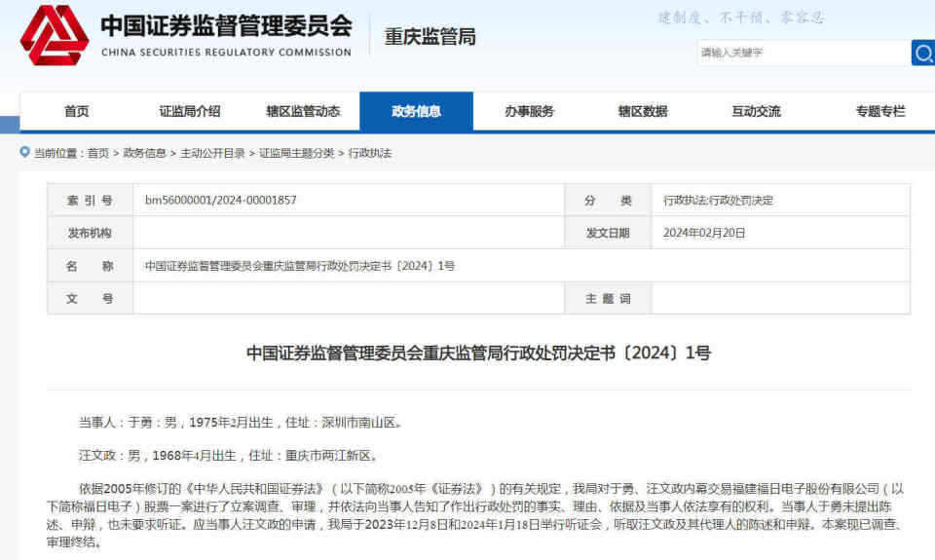This screenshot has height=560, width=935.
Task: Select index number bm56000001/2024-00001857
Action: (221, 201)
